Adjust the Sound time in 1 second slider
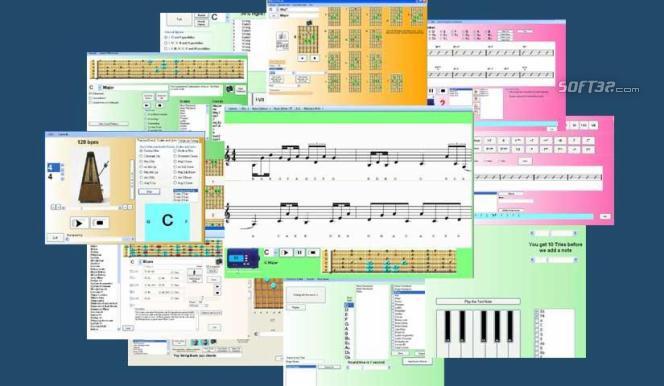Image resolution: width=664 pixels, height=386 pixels. (x=368, y=368)
